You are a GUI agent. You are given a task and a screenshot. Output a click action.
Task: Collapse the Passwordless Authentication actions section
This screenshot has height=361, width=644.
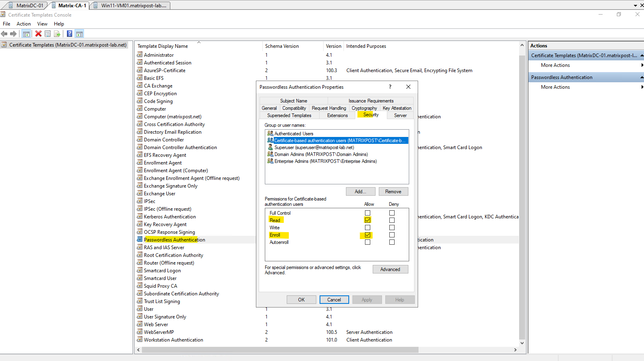pos(642,77)
